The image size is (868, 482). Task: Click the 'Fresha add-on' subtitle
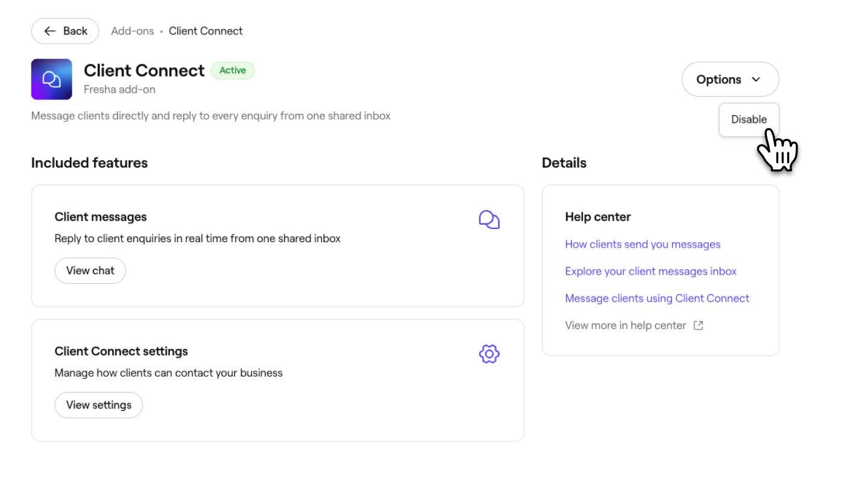tap(119, 90)
